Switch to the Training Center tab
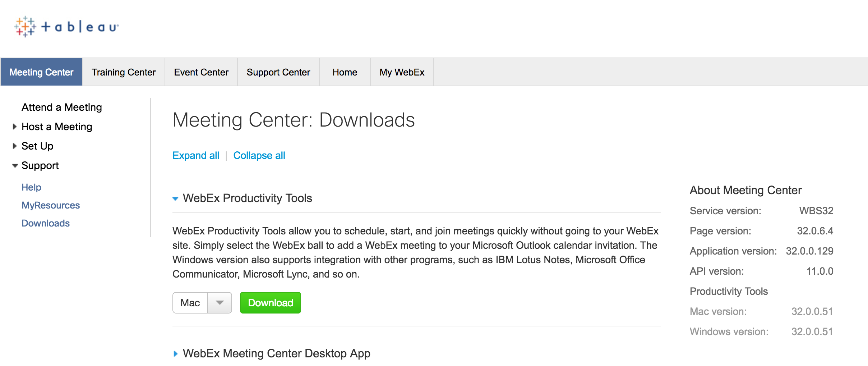Screen dimensions: 868x366 click(124, 72)
